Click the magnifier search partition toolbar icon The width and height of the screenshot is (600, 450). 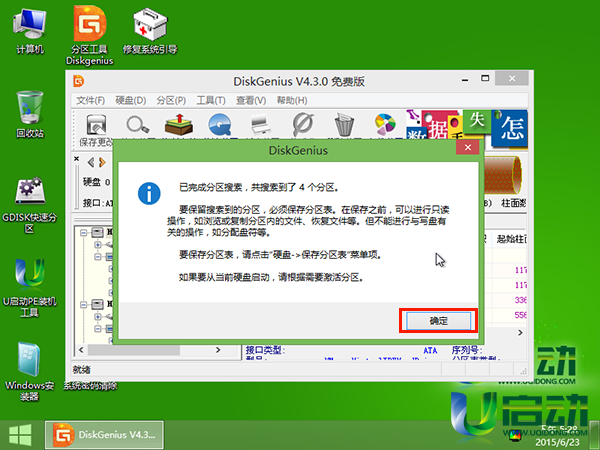click(138, 125)
